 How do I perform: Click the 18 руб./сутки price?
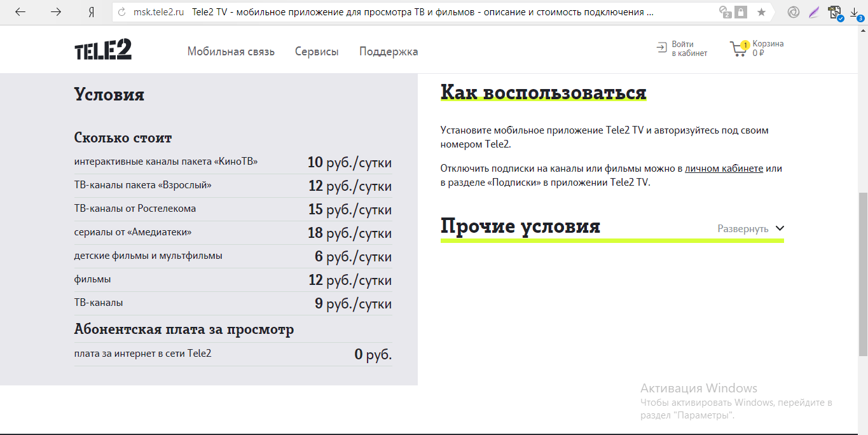pos(350,233)
